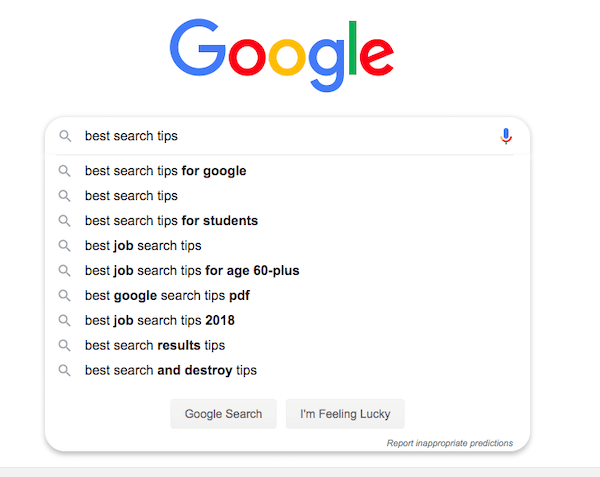Select the plain 'best search tips' suggestion
This screenshot has height=477, width=600.
[287, 196]
